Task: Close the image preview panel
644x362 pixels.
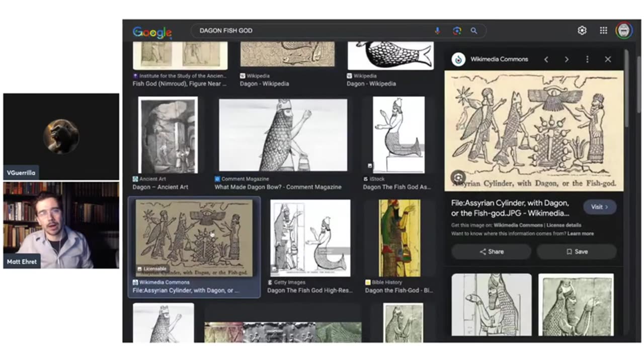Action: (608, 59)
